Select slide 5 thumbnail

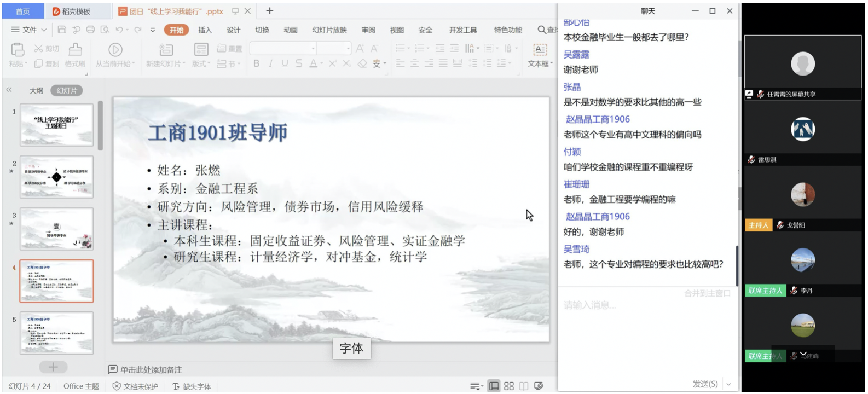[56, 333]
